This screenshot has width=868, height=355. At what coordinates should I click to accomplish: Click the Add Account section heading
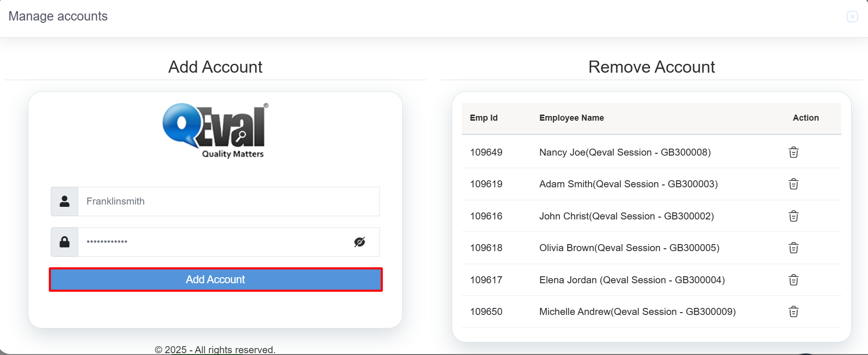(215, 67)
